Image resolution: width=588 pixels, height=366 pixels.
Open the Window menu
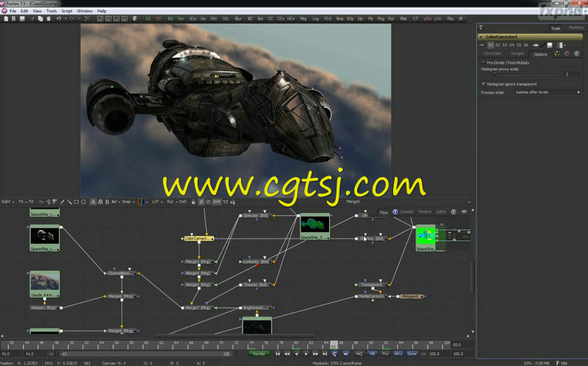pyautogui.click(x=85, y=11)
